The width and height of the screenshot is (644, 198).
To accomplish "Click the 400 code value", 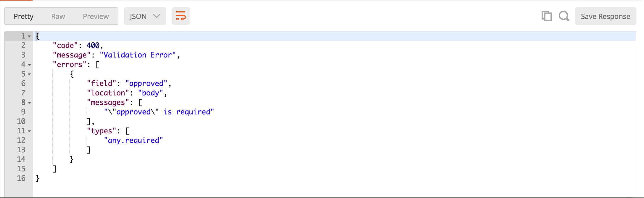I will pyautogui.click(x=93, y=45).
